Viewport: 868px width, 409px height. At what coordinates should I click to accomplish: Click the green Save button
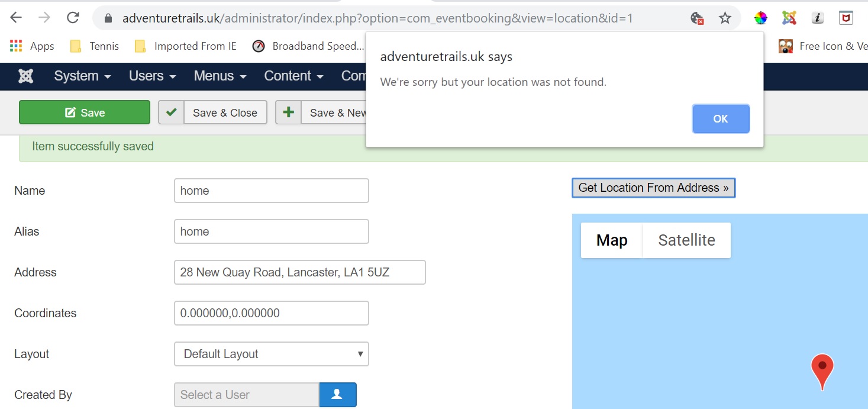(85, 112)
